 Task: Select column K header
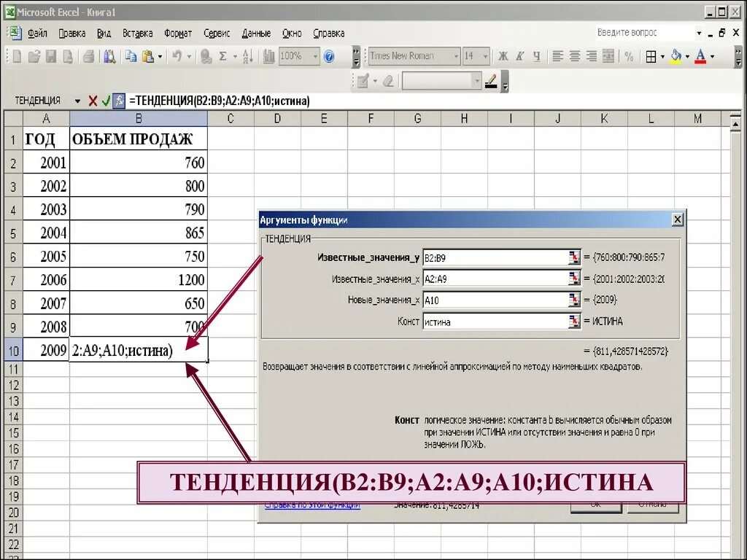click(x=604, y=119)
